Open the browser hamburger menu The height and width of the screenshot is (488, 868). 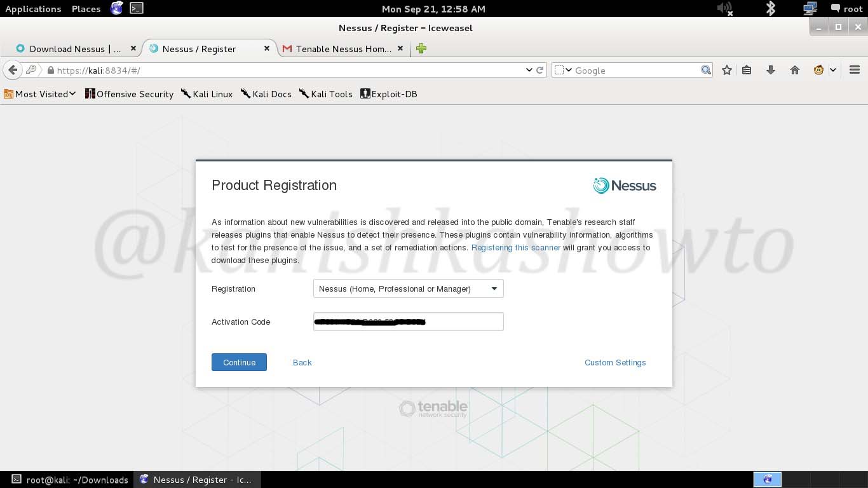coord(855,70)
